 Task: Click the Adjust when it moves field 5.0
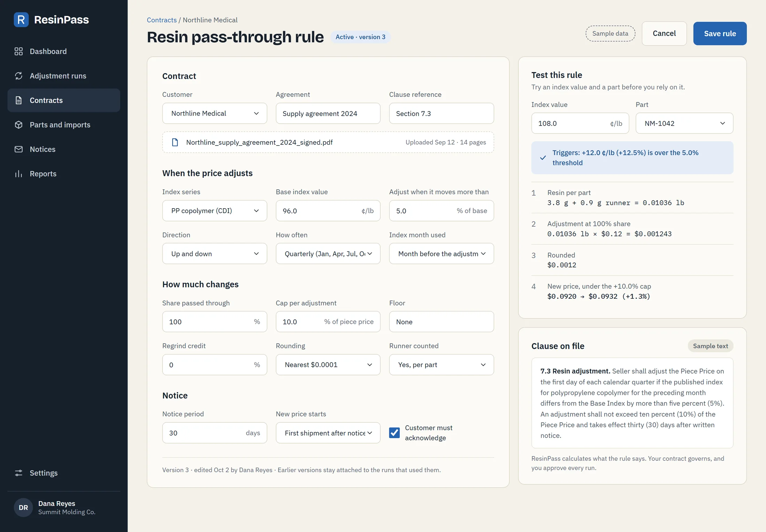(441, 211)
